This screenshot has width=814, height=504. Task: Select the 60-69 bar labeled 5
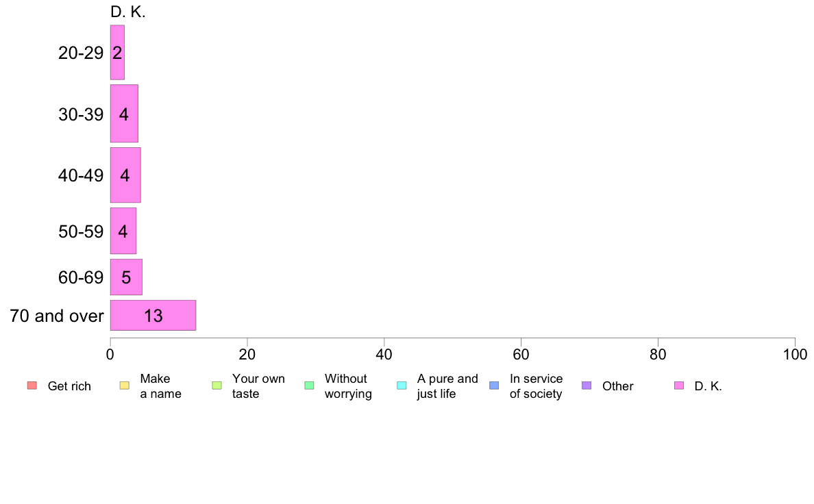pos(126,277)
